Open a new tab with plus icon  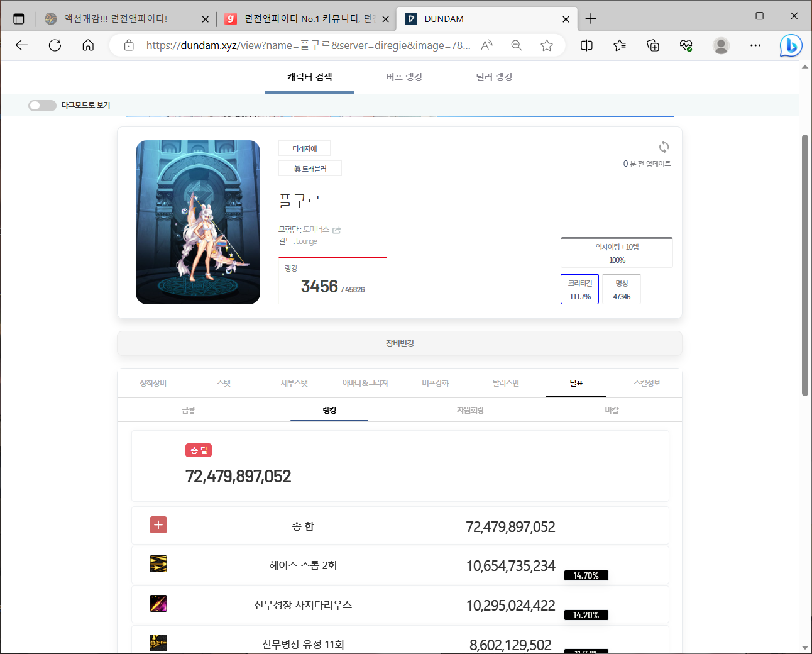click(591, 19)
